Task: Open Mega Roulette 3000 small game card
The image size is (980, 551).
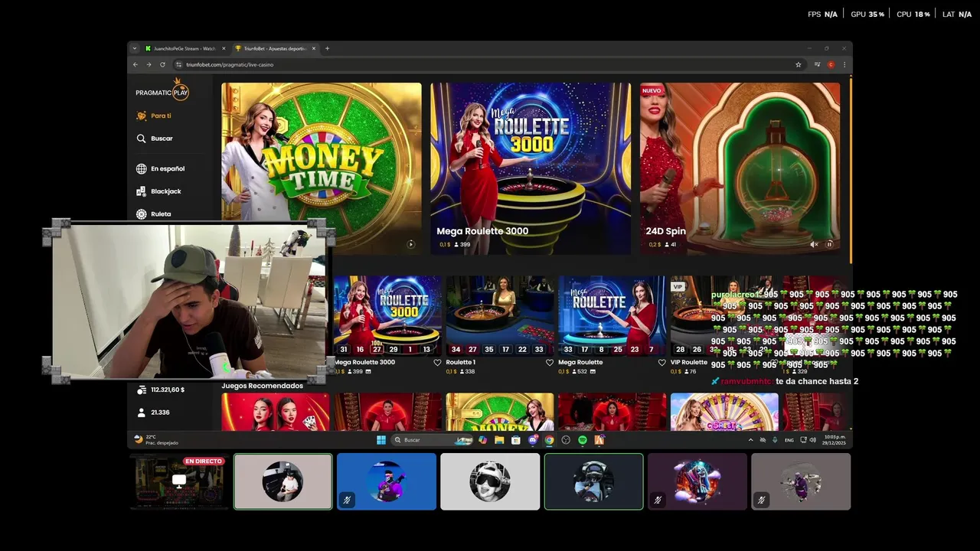Action: pyautogui.click(x=387, y=315)
